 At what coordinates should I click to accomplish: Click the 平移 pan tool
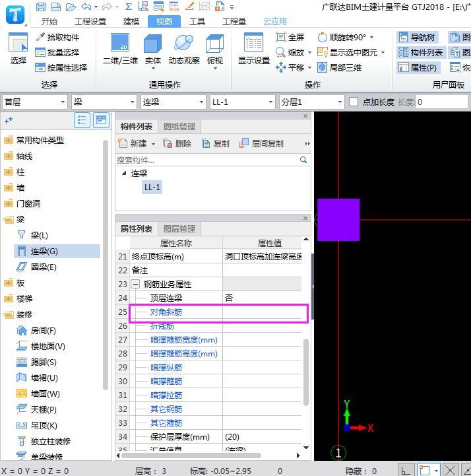[x=290, y=67]
